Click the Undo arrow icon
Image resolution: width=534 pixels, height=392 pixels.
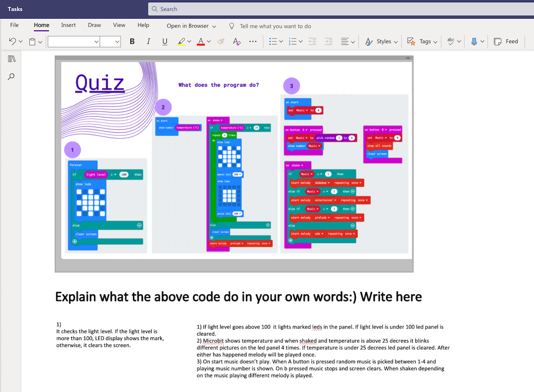click(13, 41)
